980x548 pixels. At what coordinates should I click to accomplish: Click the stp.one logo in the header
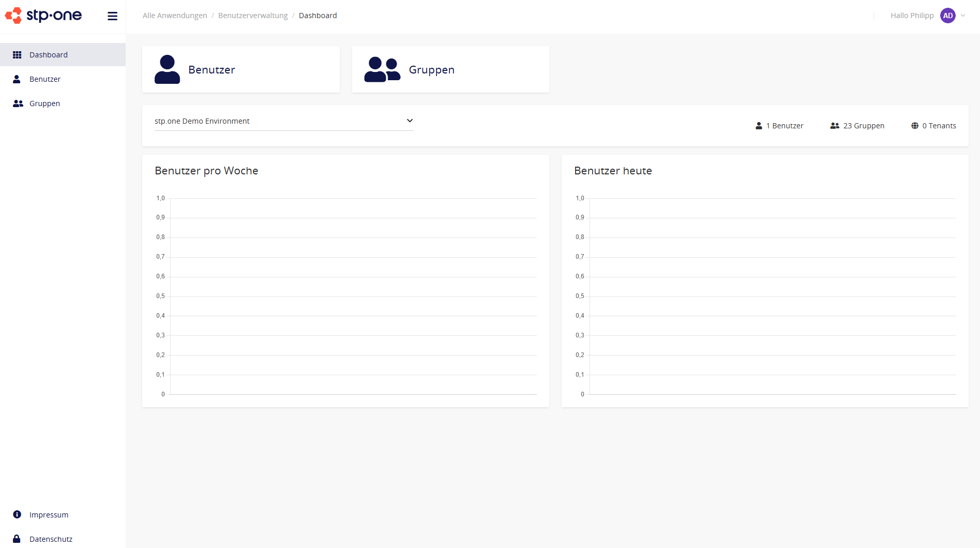click(44, 16)
